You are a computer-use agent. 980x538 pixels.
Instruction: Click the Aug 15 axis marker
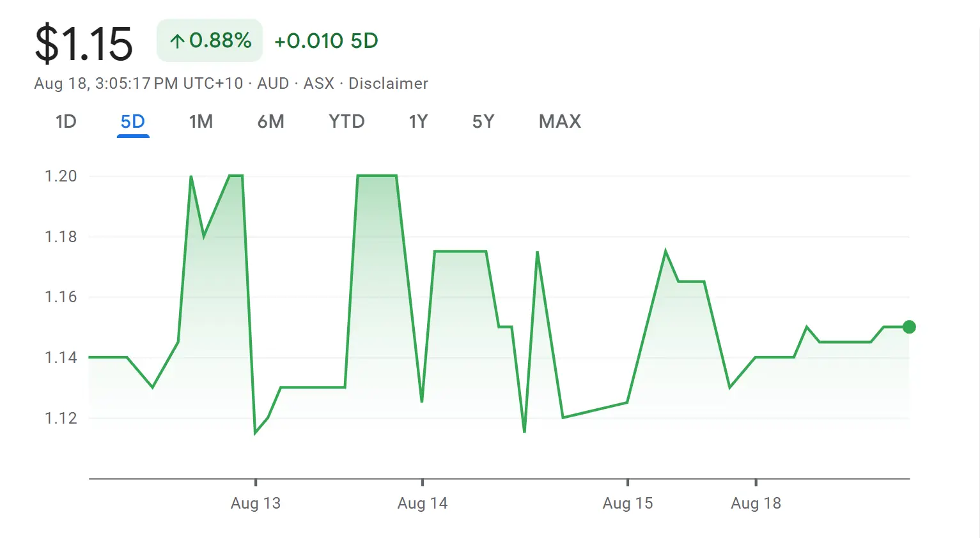click(x=628, y=503)
